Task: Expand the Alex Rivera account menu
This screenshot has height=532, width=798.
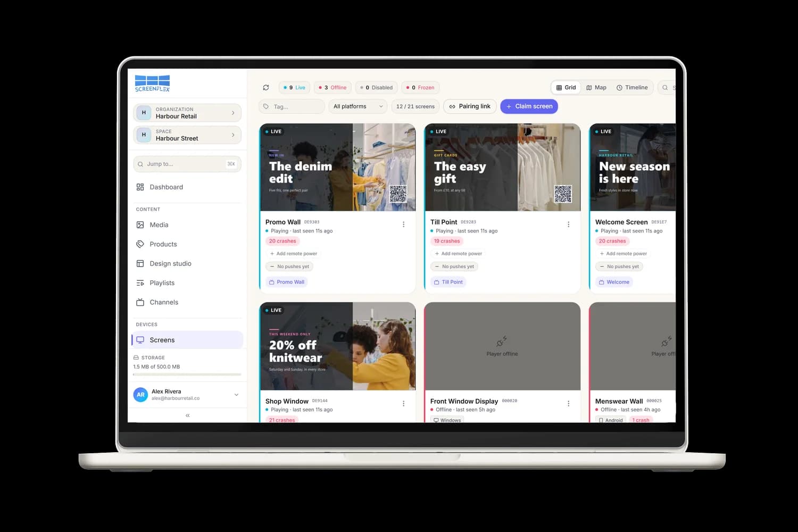Action: click(x=236, y=395)
